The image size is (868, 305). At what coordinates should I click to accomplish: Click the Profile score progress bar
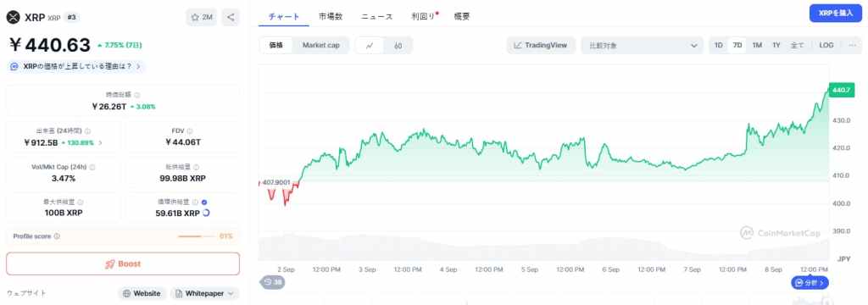[197, 236]
